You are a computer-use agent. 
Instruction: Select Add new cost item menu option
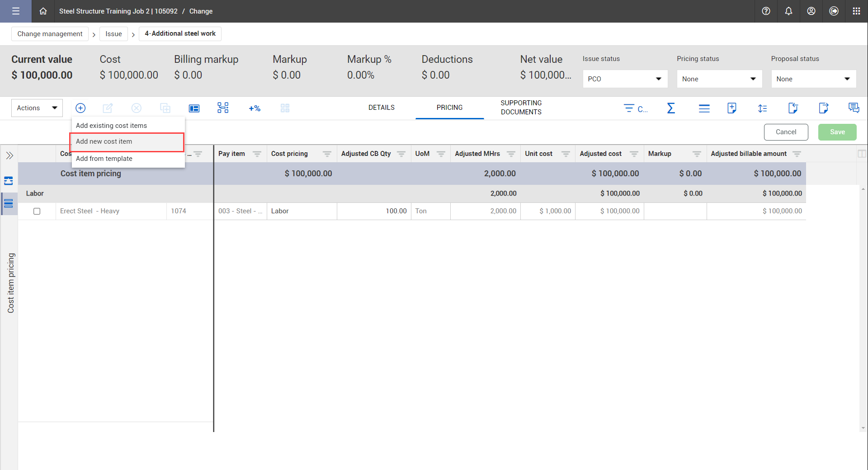pos(104,141)
